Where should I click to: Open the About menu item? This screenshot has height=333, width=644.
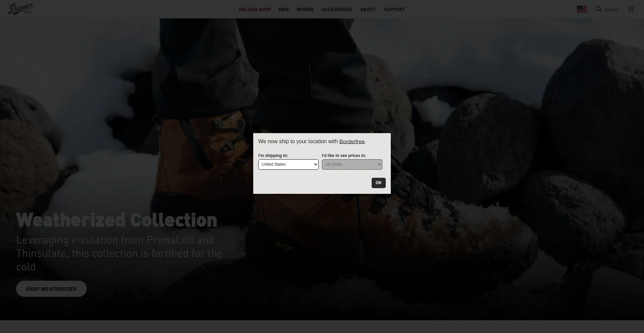368,9
